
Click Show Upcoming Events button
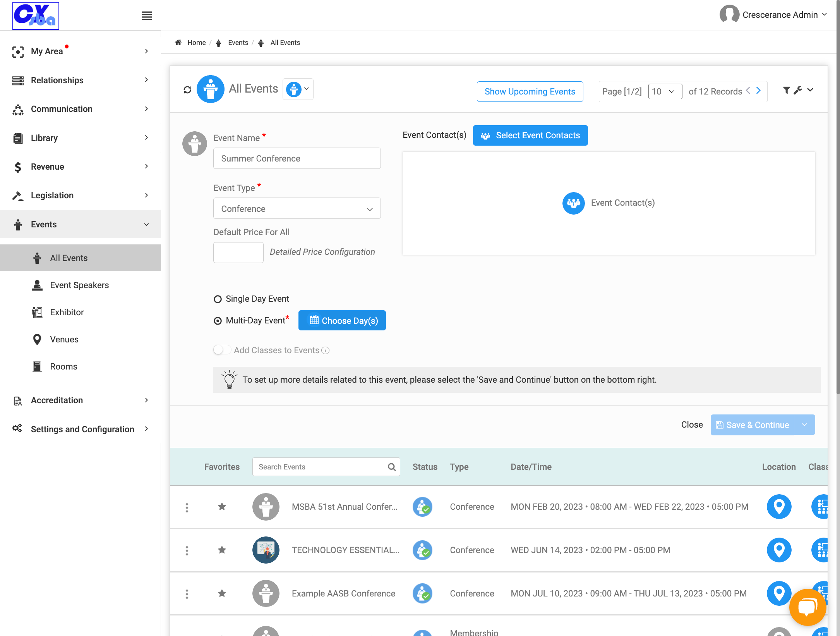(x=530, y=92)
